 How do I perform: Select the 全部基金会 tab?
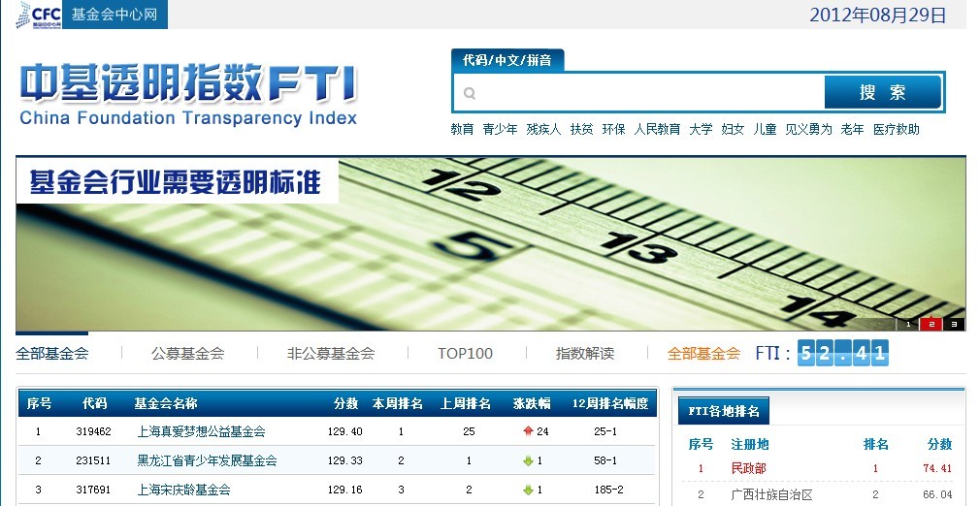[52, 354]
